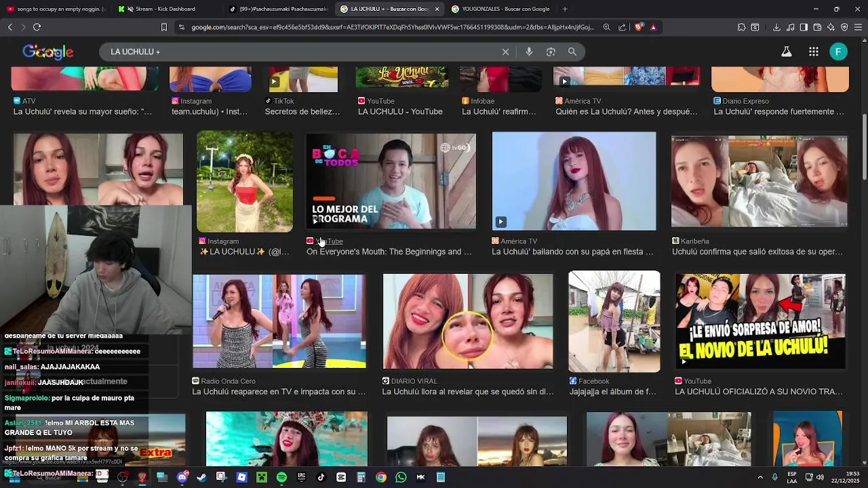Reload the current page
The width and height of the screenshot is (868, 488).
[x=37, y=27]
